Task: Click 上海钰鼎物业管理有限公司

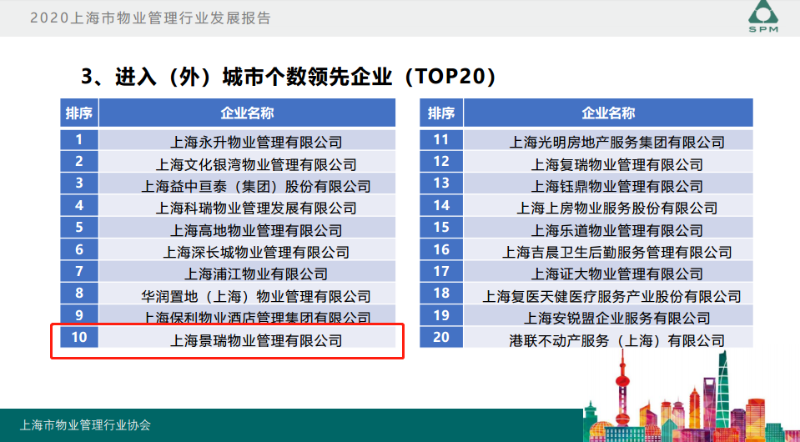Action: tap(616, 186)
